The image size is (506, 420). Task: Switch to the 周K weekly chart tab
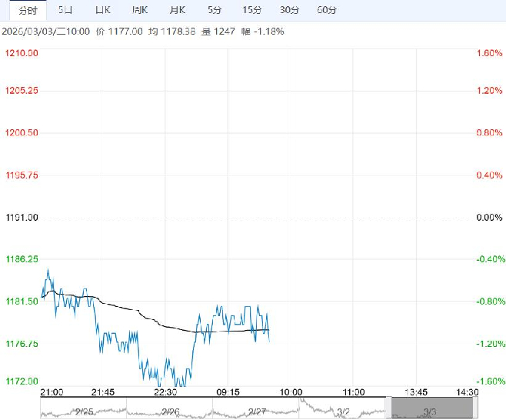pyautogui.click(x=139, y=10)
